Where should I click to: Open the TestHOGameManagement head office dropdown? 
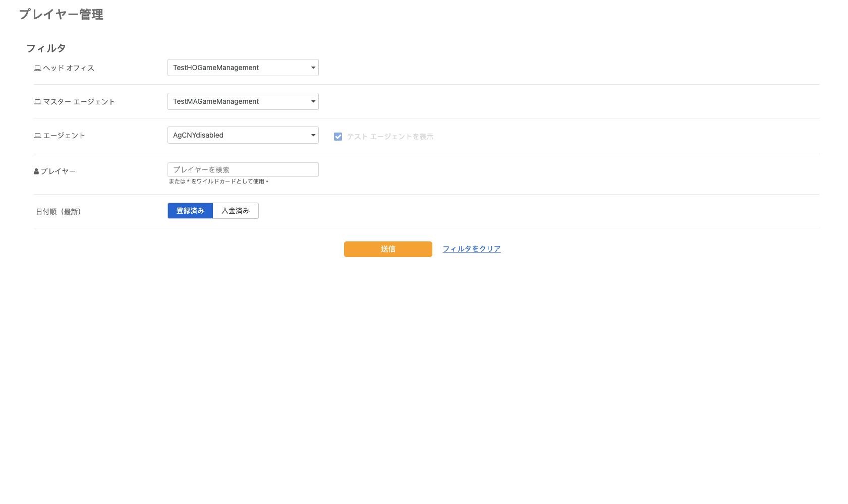pyautogui.click(x=243, y=68)
